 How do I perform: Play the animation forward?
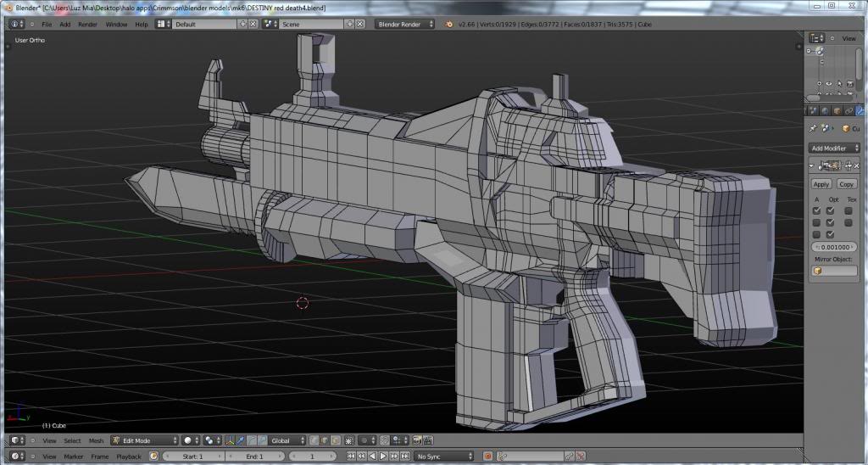point(383,457)
